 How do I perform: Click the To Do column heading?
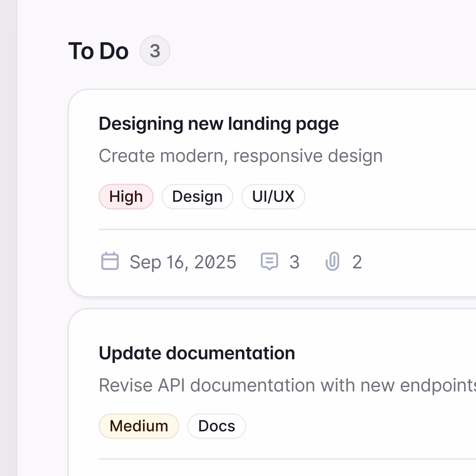click(98, 51)
